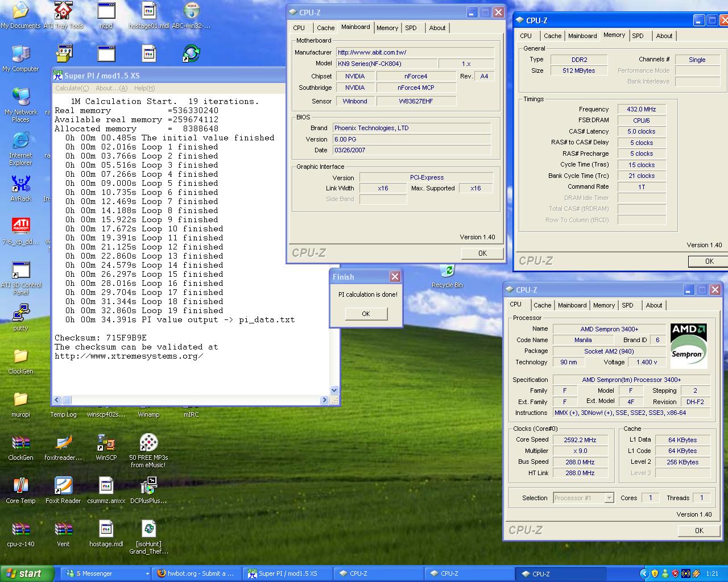
Task: Click the taskbar clock showing 1:21
Action: click(712, 574)
